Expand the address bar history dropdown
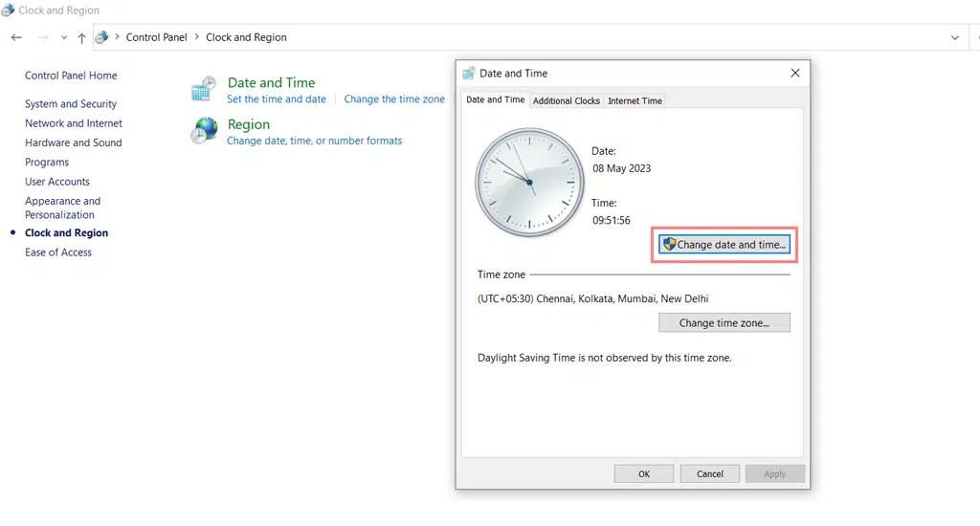This screenshot has width=980, height=526. click(954, 37)
